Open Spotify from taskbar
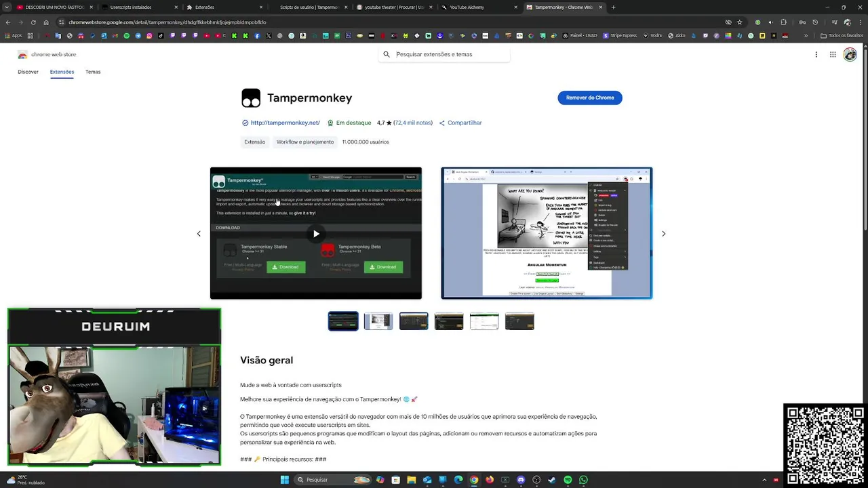The height and width of the screenshot is (488, 868). tap(568, 480)
